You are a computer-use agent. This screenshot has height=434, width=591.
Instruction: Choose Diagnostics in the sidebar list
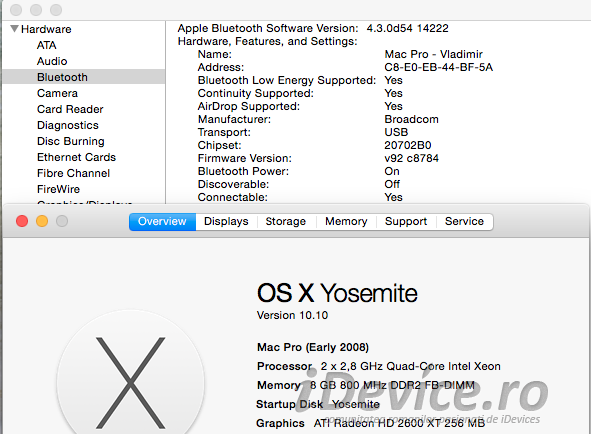(68, 125)
